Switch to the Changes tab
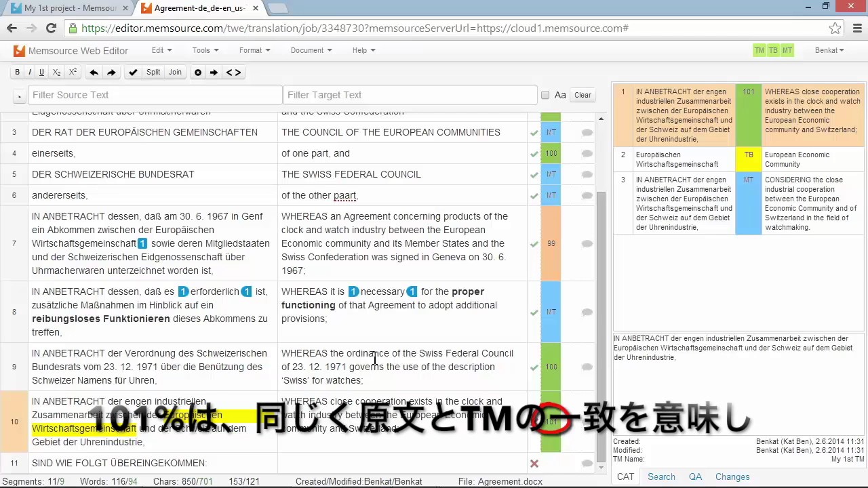 pyautogui.click(x=732, y=476)
